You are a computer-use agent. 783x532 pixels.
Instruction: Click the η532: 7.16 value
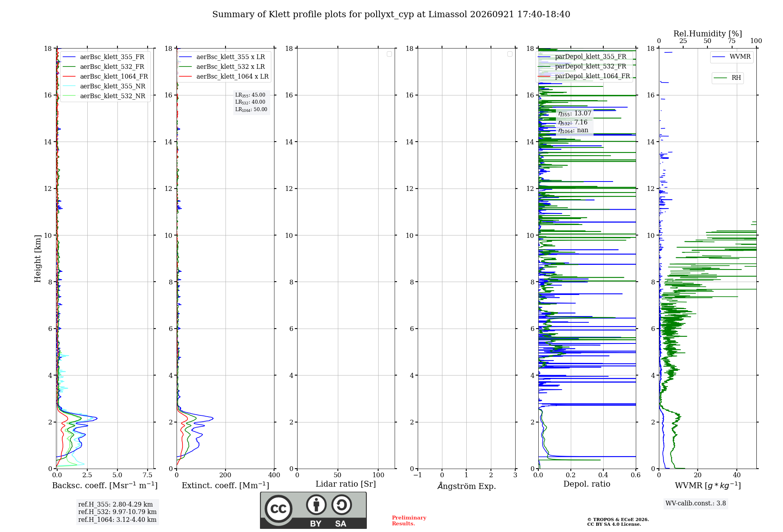[x=573, y=122]
